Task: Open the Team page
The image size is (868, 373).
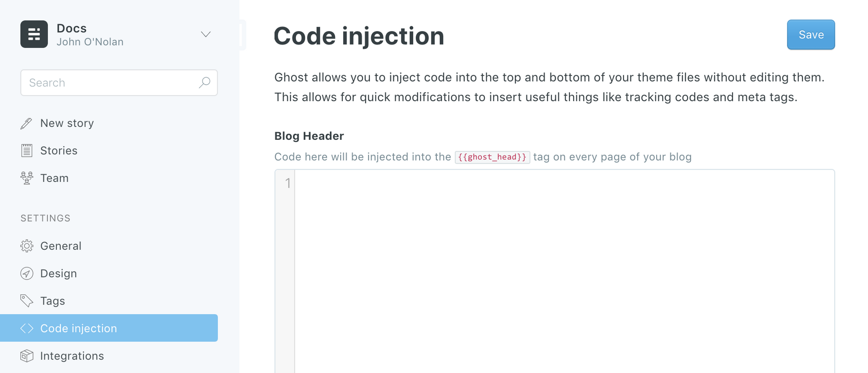Action: (x=54, y=178)
